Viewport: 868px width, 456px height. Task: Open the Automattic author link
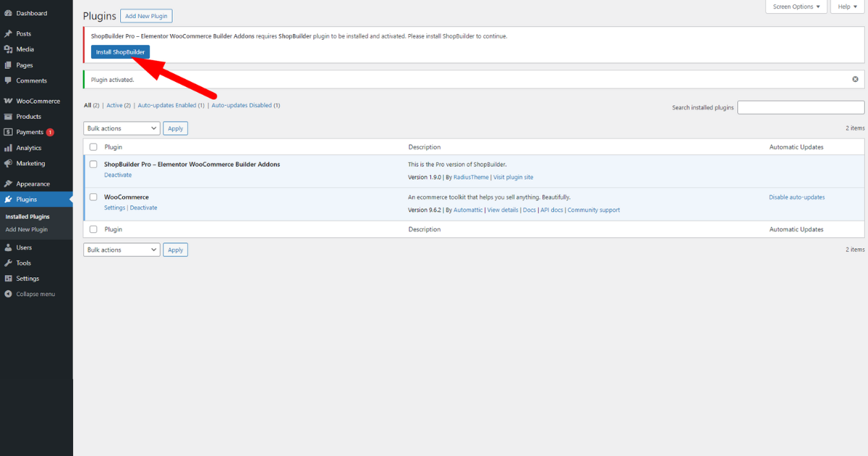point(468,210)
